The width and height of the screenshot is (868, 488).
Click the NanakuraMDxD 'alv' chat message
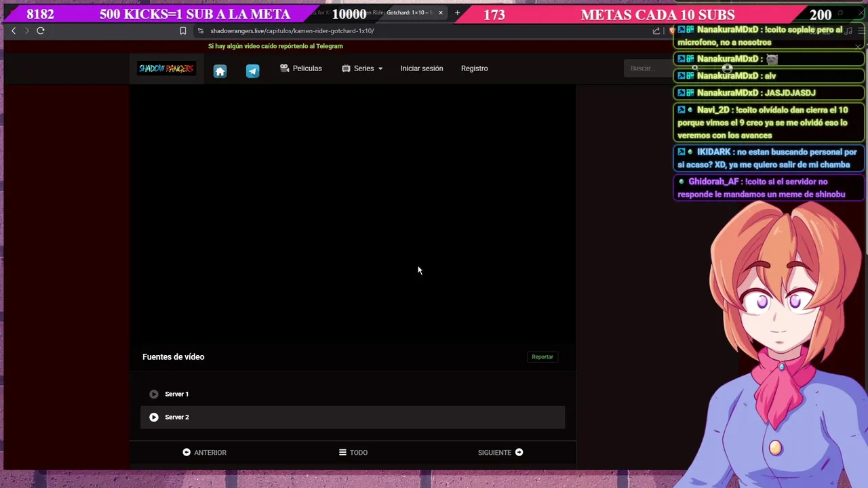tap(769, 76)
